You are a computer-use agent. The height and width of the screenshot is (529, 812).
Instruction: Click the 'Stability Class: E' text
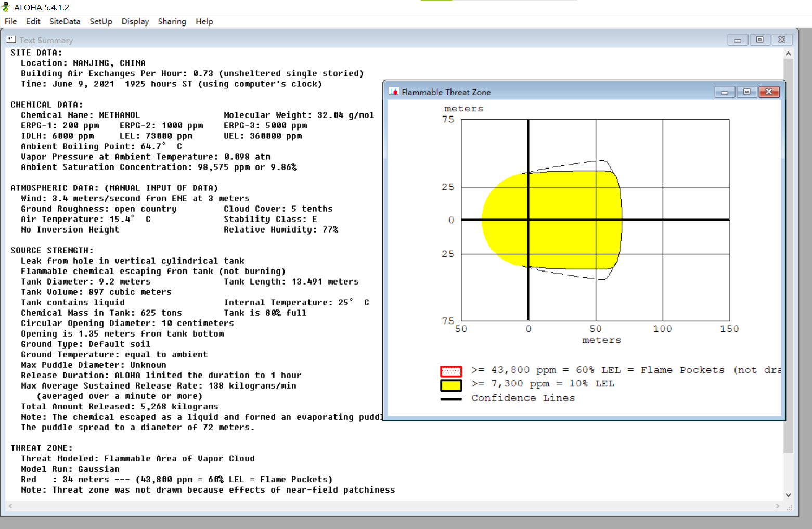[270, 219]
